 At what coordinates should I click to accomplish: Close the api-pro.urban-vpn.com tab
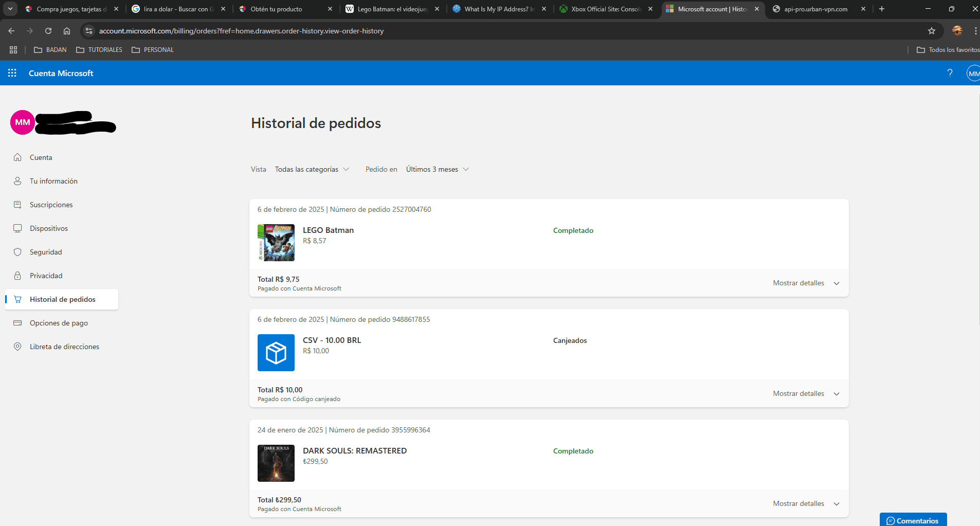[x=863, y=9]
